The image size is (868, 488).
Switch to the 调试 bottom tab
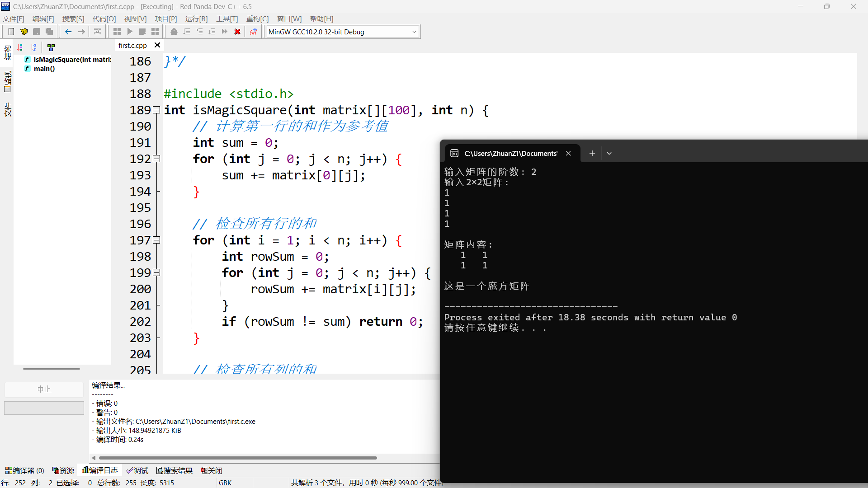137,470
